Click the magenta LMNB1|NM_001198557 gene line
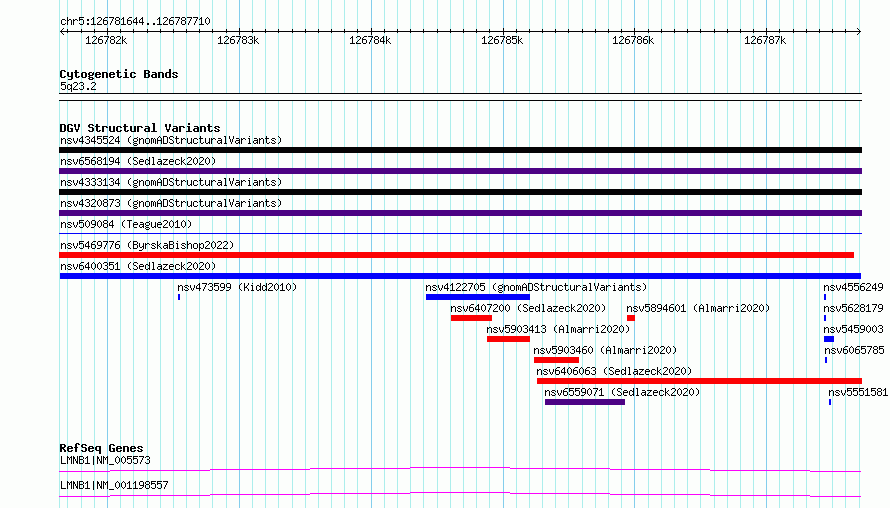Screen dimensions: 890x508 (460, 494)
